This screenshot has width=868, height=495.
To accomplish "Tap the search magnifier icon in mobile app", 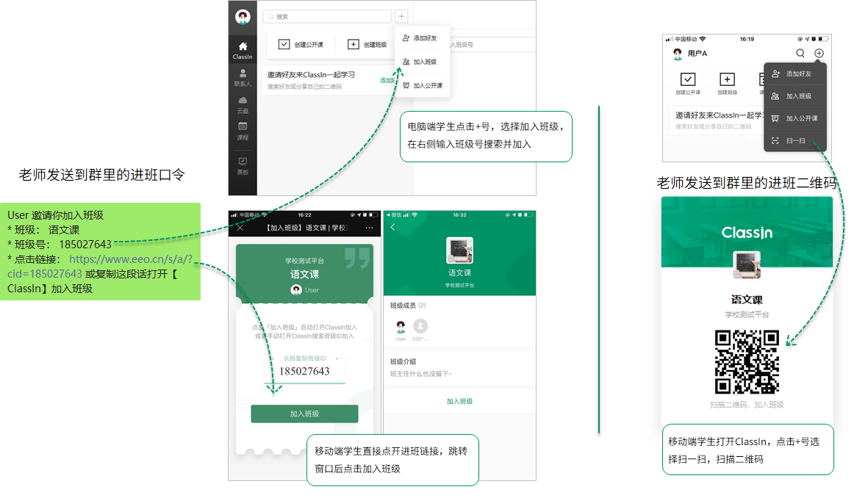I will (800, 53).
